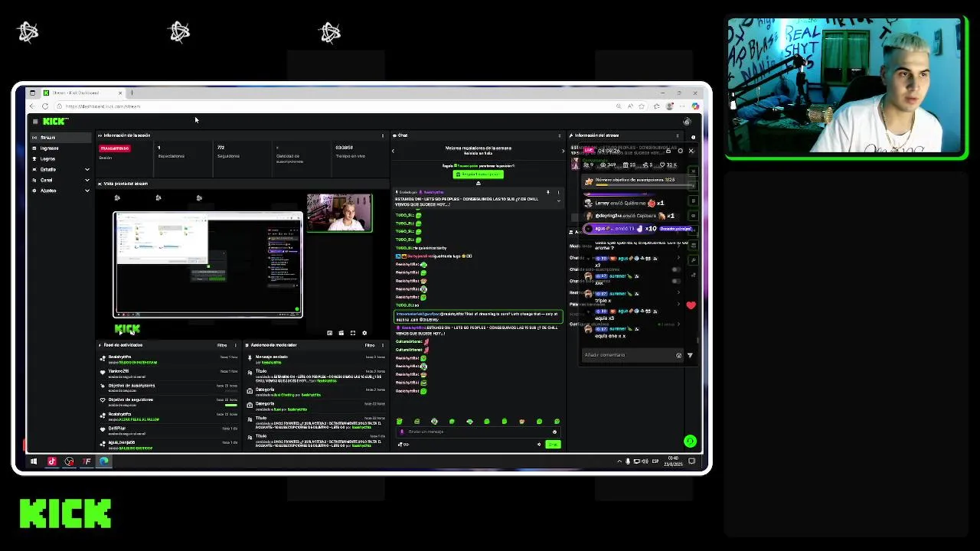
Task: Click the subscription goal progress bar
Action: 644,184
